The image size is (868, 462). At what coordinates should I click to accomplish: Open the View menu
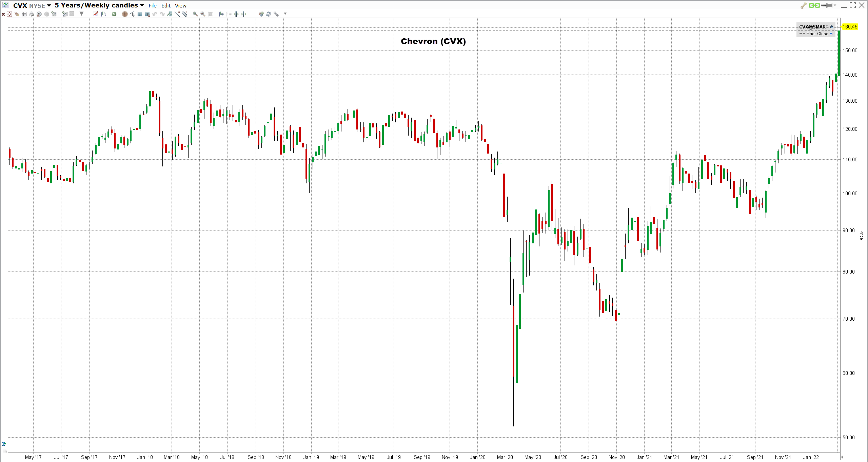pos(181,6)
